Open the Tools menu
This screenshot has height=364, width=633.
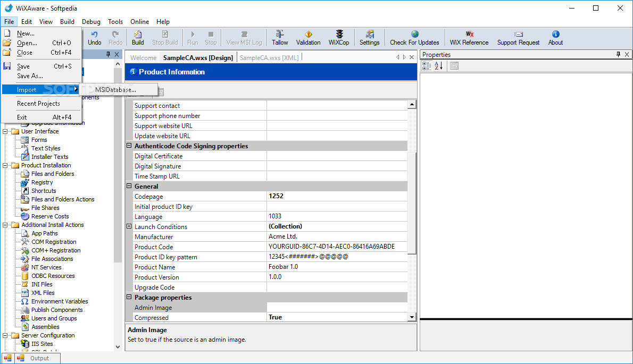[x=115, y=22]
